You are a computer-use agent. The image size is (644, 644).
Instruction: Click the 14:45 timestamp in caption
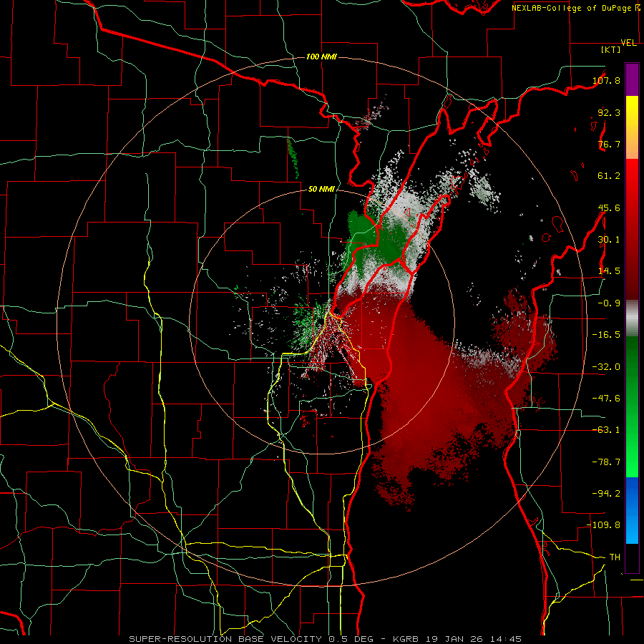click(505, 639)
